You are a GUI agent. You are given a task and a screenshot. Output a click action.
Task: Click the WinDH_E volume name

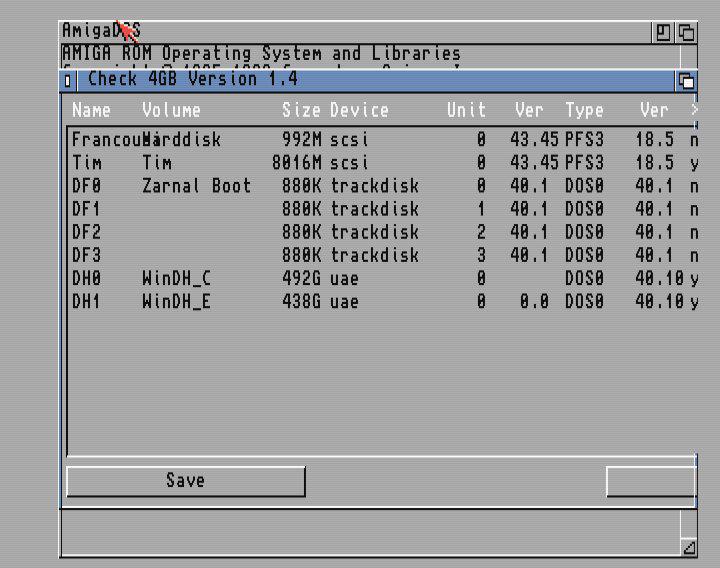[176, 302]
